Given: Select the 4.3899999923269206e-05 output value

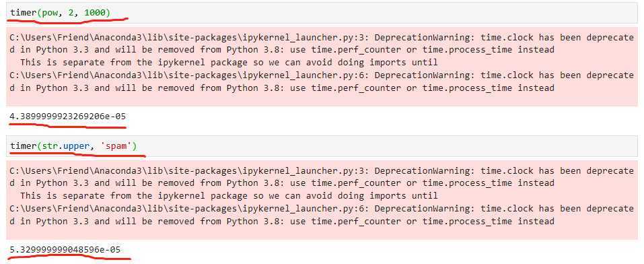Looking at the screenshot, I should (x=67, y=117).
